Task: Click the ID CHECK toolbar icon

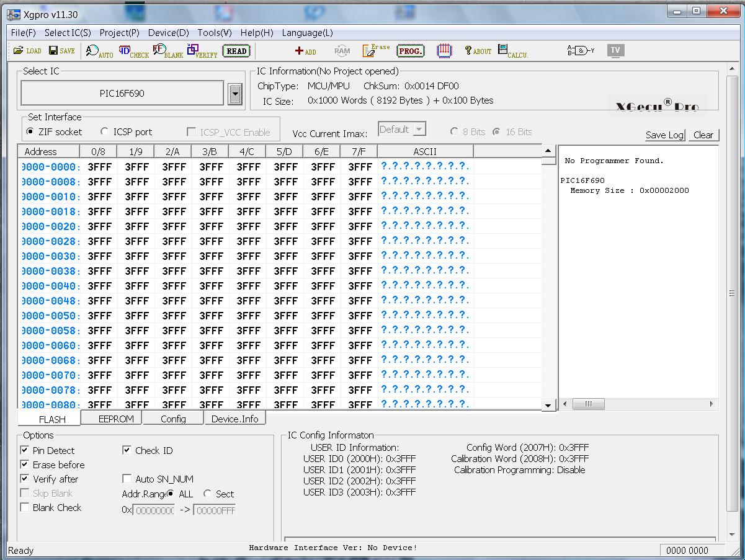Action: (134, 51)
